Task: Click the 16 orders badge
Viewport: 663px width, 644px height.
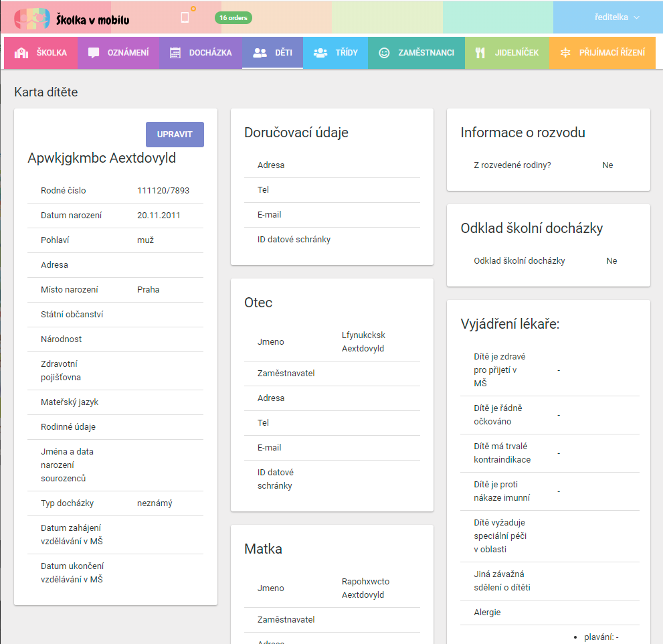Action: pos(233,18)
